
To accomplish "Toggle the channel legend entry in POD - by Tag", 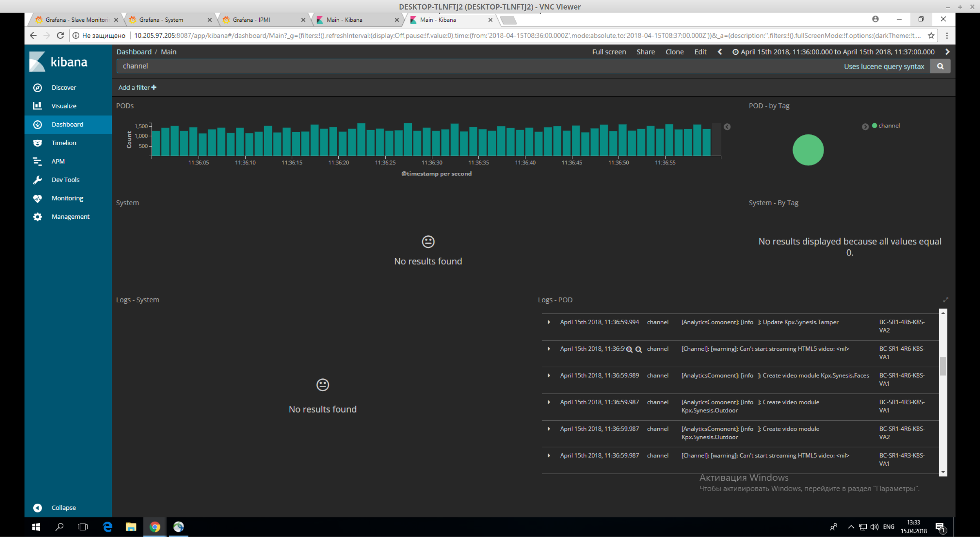I will pos(886,126).
